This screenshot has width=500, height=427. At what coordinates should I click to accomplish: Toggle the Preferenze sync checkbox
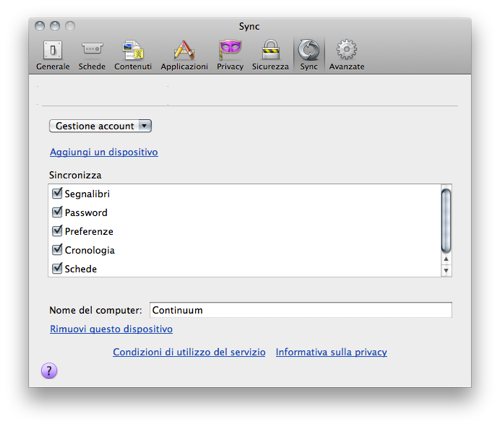57,231
